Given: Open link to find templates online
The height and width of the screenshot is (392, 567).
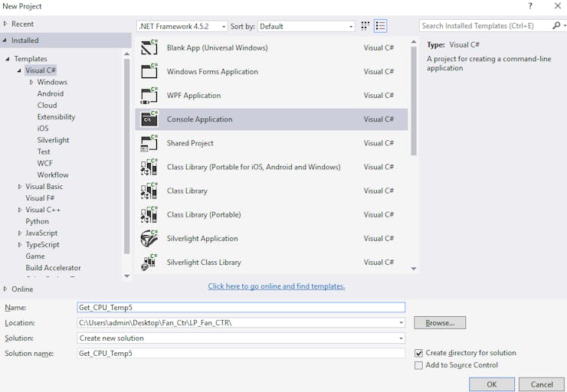Looking at the screenshot, I should [x=277, y=286].
